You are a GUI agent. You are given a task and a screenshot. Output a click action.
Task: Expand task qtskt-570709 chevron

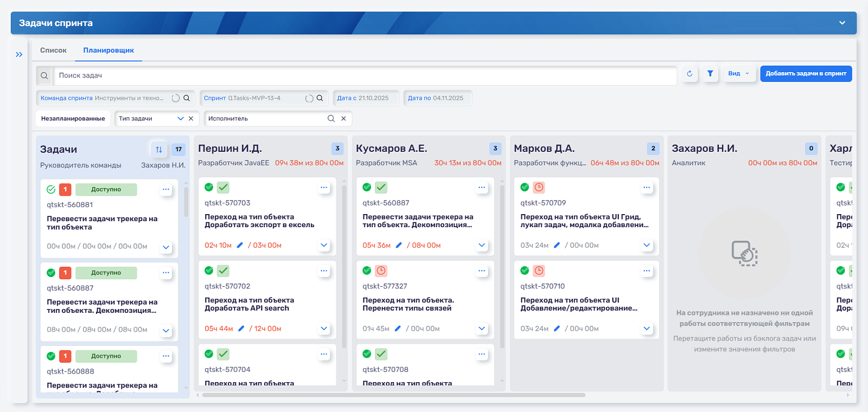(647, 245)
